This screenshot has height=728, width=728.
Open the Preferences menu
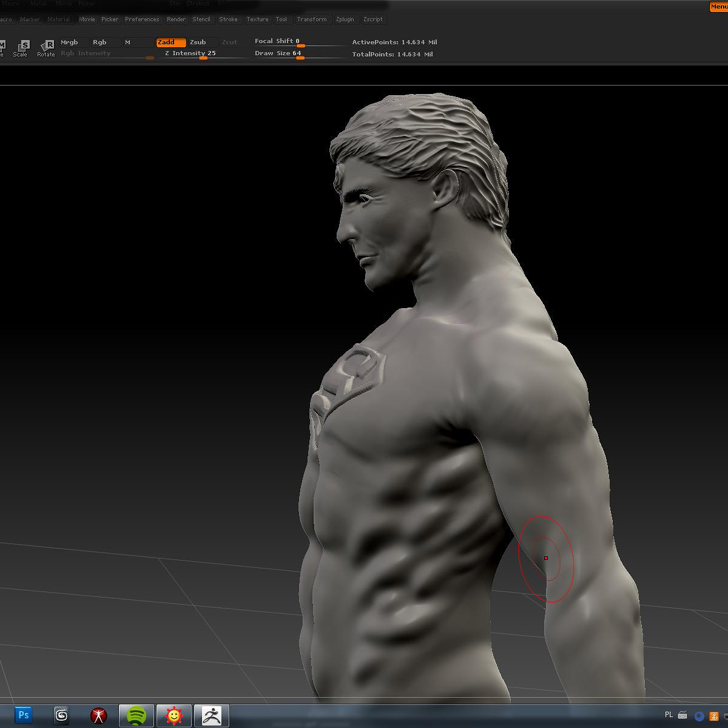pyautogui.click(x=142, y=19)
